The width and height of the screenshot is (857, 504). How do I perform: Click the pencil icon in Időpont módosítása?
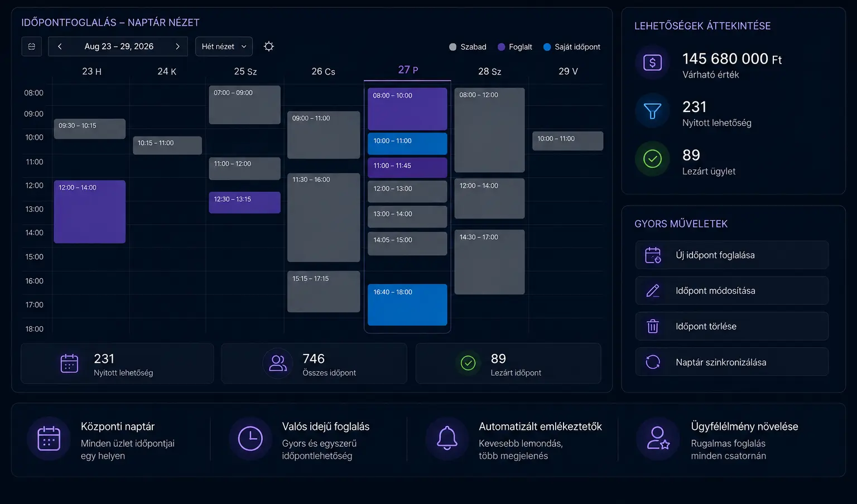tap(653, 291)
